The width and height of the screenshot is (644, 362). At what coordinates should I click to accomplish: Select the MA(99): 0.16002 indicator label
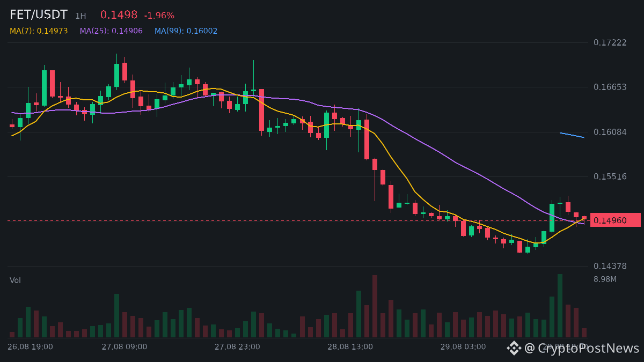pos(186,31)
